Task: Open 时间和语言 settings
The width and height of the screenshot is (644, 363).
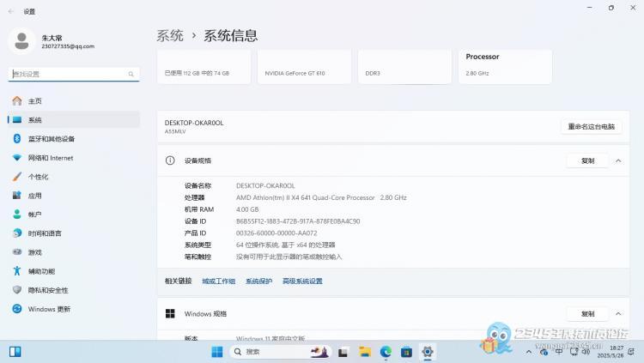Action: pyautogui.click(x=74, y=233)
